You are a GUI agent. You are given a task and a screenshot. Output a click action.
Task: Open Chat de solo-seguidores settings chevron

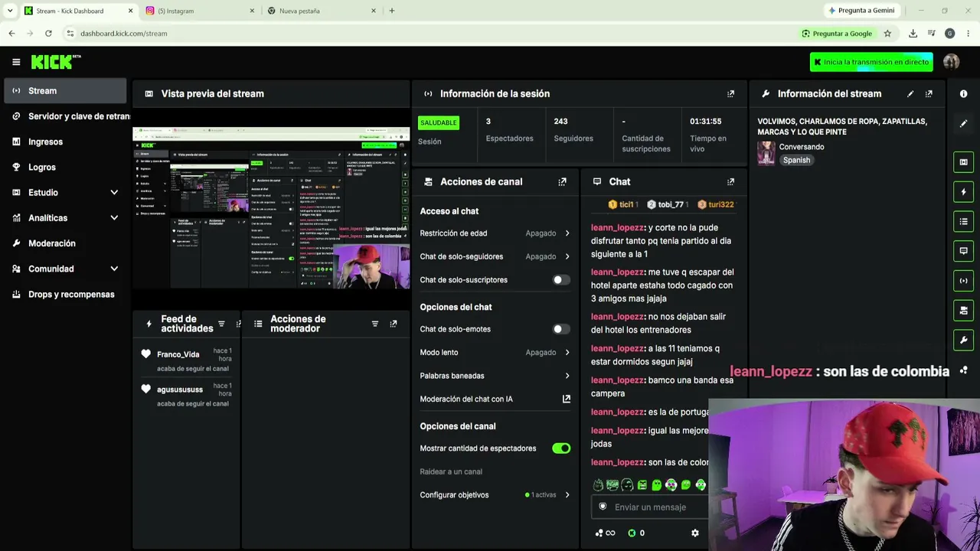(567, 256)
